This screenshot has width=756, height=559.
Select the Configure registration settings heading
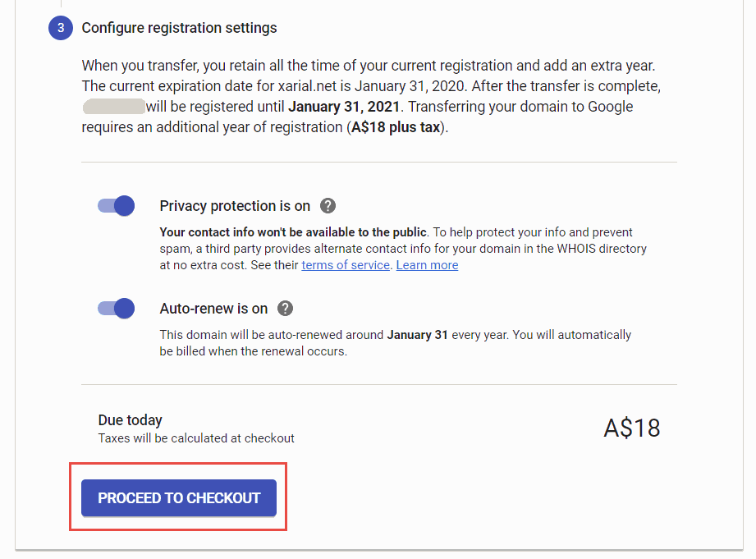[180, 28]
